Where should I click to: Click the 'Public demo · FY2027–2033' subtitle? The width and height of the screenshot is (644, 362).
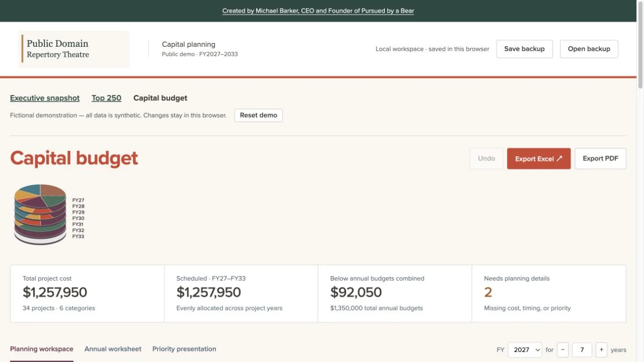coord(200,54)
